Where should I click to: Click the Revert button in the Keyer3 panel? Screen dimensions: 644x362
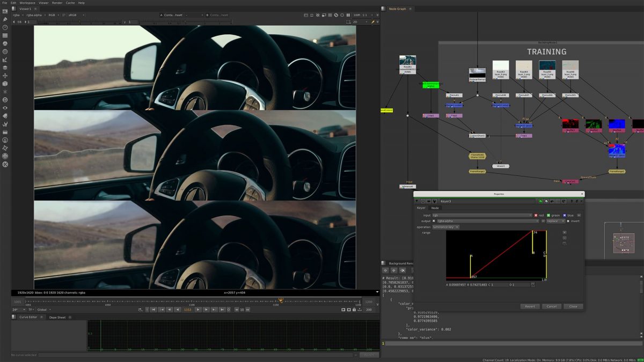click(530, 306)
